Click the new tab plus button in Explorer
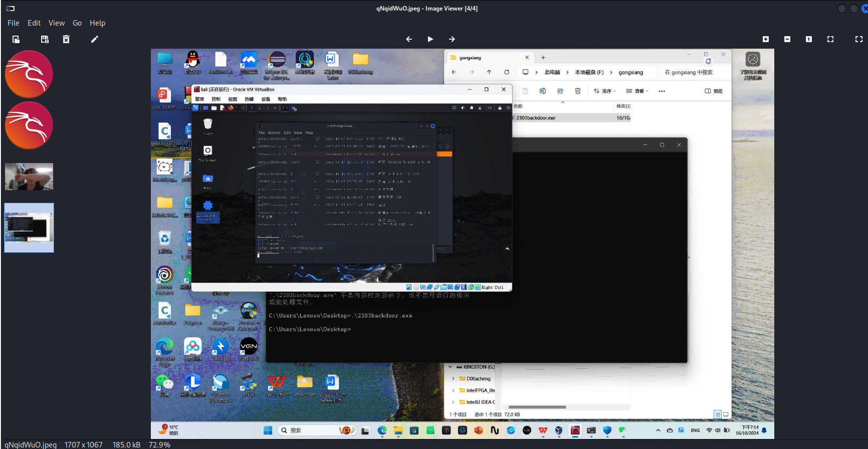 tap(543, 58)
